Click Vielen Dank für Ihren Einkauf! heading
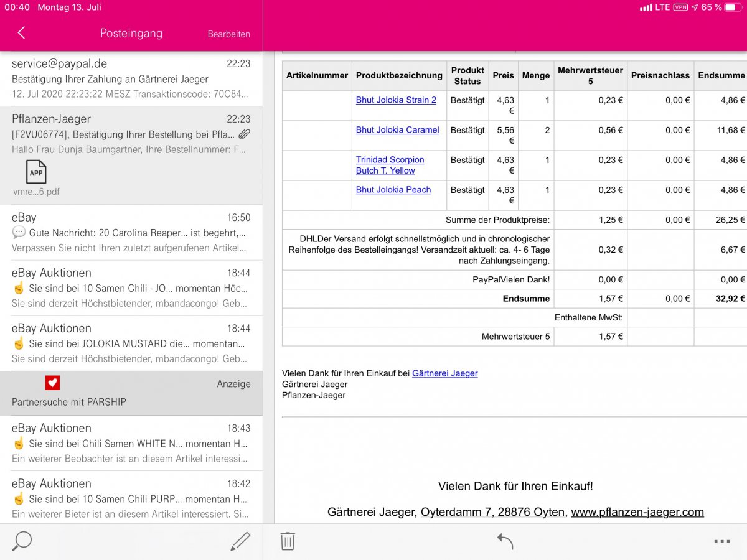Viewport: 747px width, 560px height. 515,487
